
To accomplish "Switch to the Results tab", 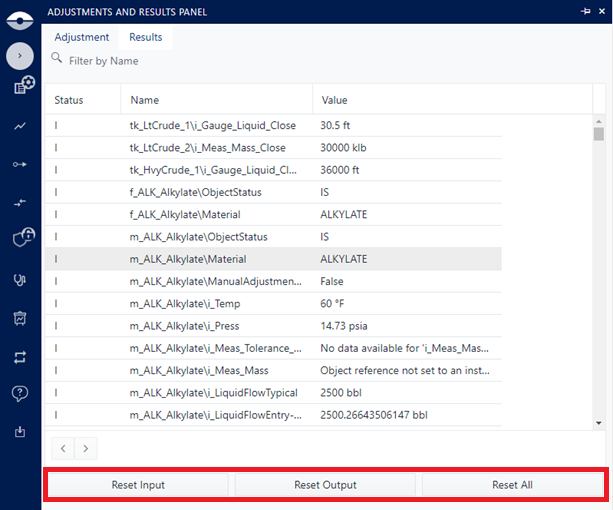I will coord(146,37).
